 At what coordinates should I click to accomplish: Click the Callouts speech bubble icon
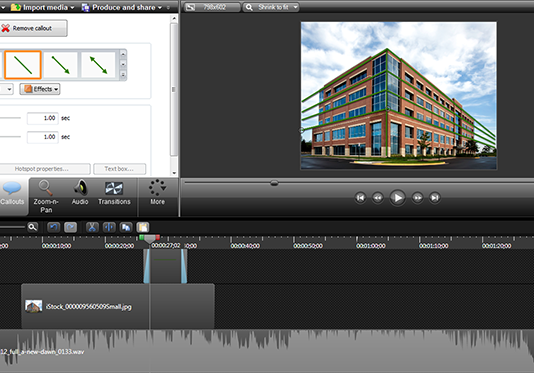coord(12,188)
